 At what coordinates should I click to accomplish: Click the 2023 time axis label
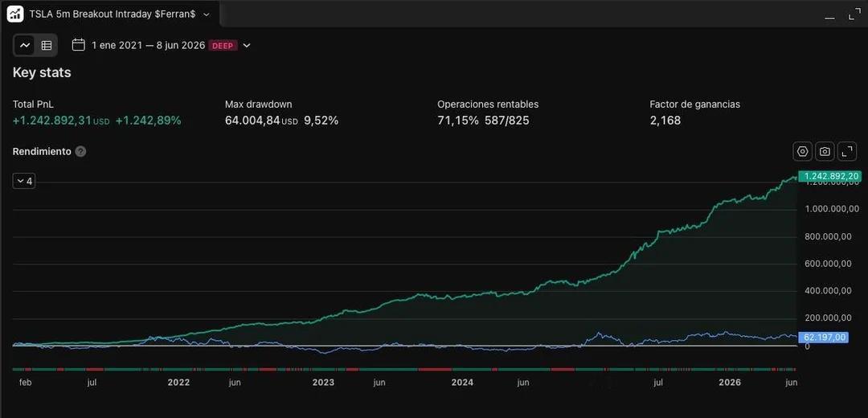click(x=323, y=383)
